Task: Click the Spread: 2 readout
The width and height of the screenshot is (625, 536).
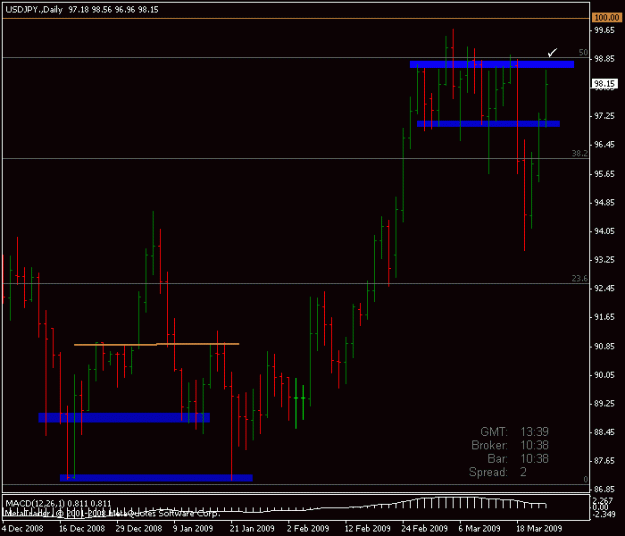Action: [x=498, y=472]
